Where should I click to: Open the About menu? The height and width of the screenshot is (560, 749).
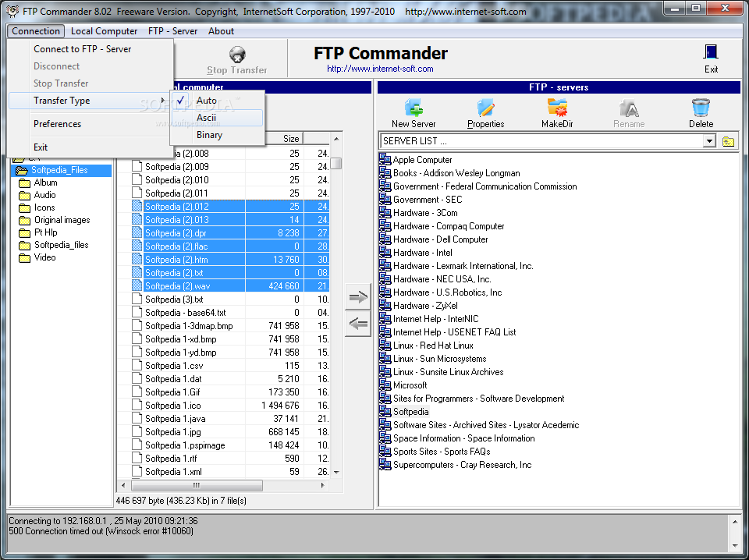coord(221,31)
